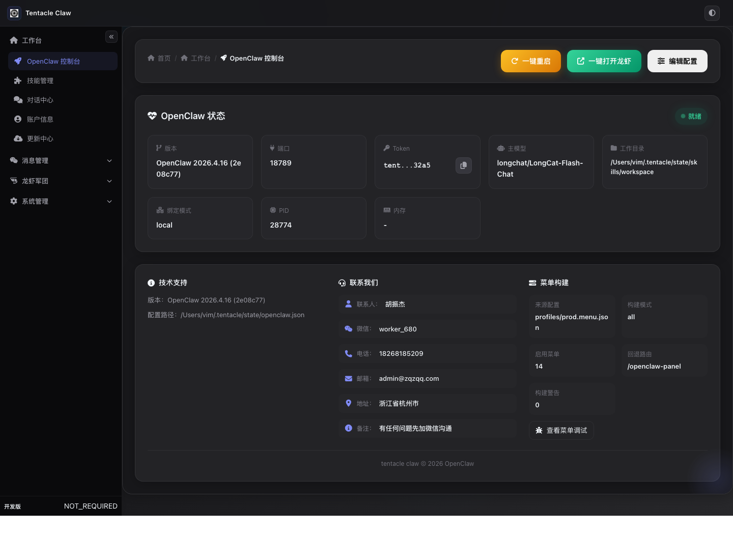This screenshot has width=733, height=560.
Task: Open 编辑配置 settings button
Action: coord(678,61)
